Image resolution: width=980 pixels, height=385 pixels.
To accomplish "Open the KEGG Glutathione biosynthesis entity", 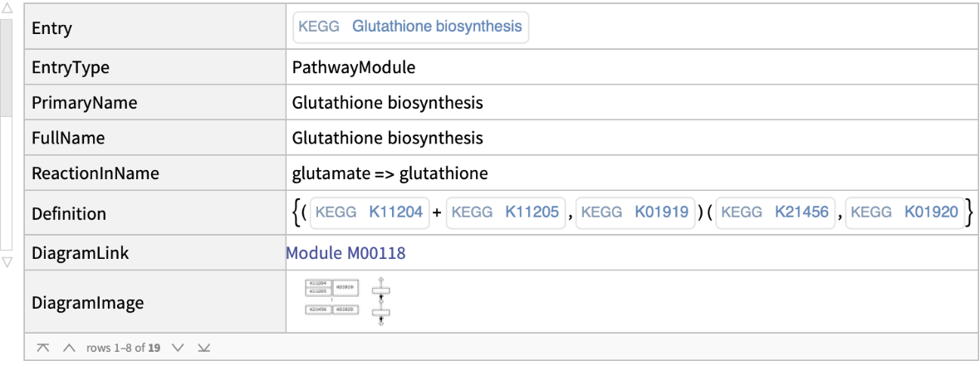I will point(410,27).
